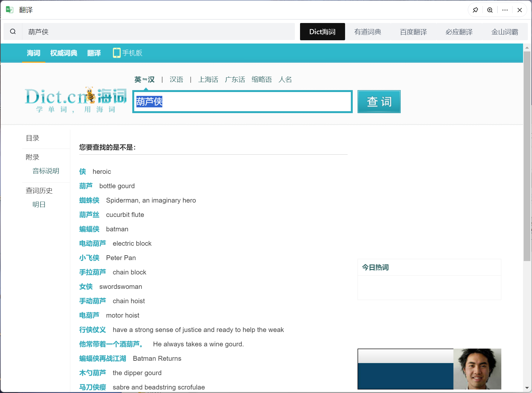
Task: Switch to the 金山词霸 tab
Action: (x=505, y=32)
